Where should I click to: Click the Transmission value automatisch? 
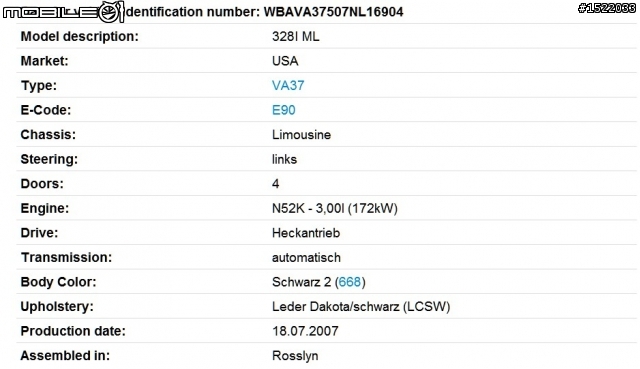306,258
